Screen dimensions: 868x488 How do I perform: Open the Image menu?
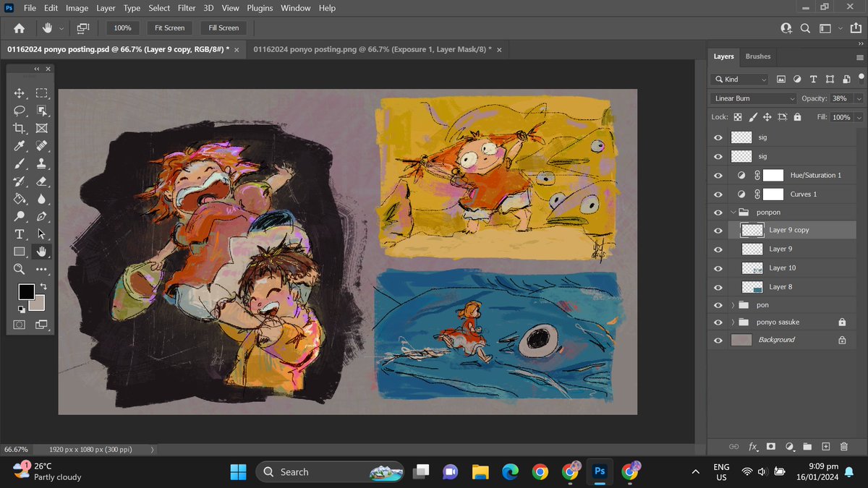[77, 8]
